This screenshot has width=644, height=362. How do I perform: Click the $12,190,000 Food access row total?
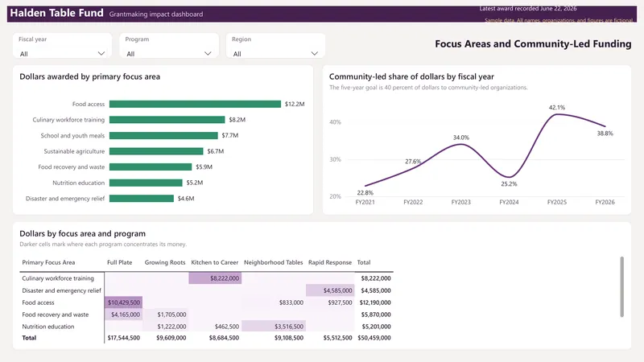pyautogui.click(x=375, y=302)
